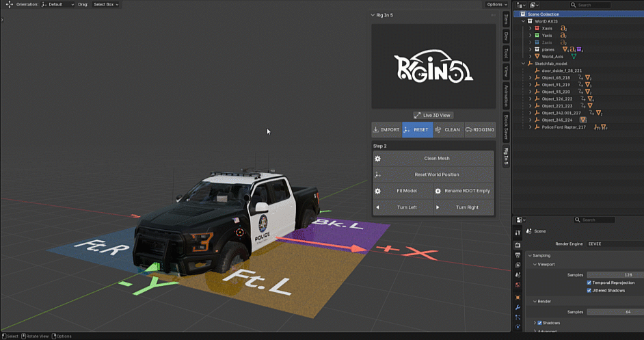This screenshot has height=340, width=644.
Task: Collapse the Sketchfab_model tree item
Action: click(523, 64)
